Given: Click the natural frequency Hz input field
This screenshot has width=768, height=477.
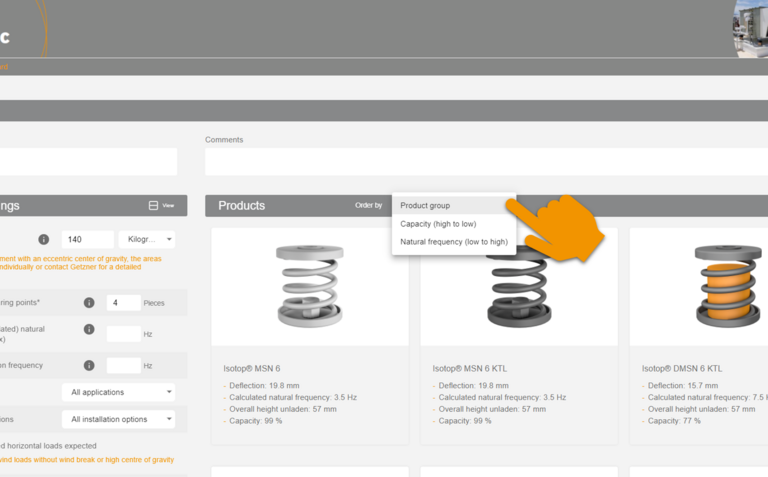Looking at the screenshot, I should 123,334.
